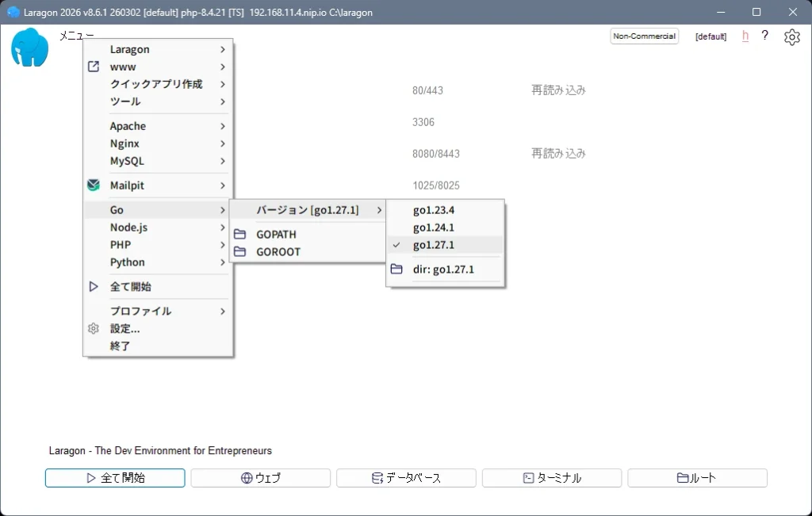Switch Go version to go1.23.4
This screenshot has width=812, height=516.
pos(445,210)
